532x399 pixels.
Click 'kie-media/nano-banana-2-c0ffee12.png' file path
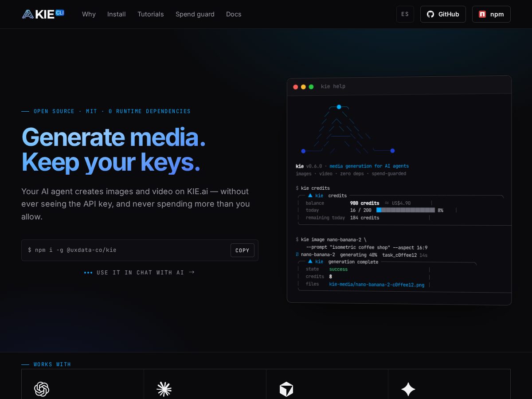pos(377,285)
